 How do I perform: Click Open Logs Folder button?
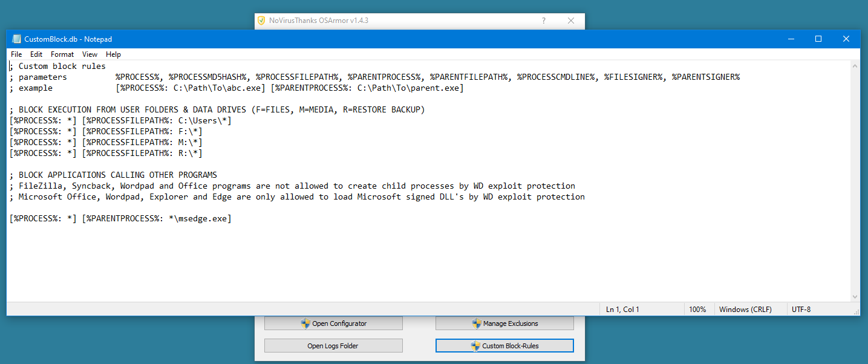click(x=333, y=346)
